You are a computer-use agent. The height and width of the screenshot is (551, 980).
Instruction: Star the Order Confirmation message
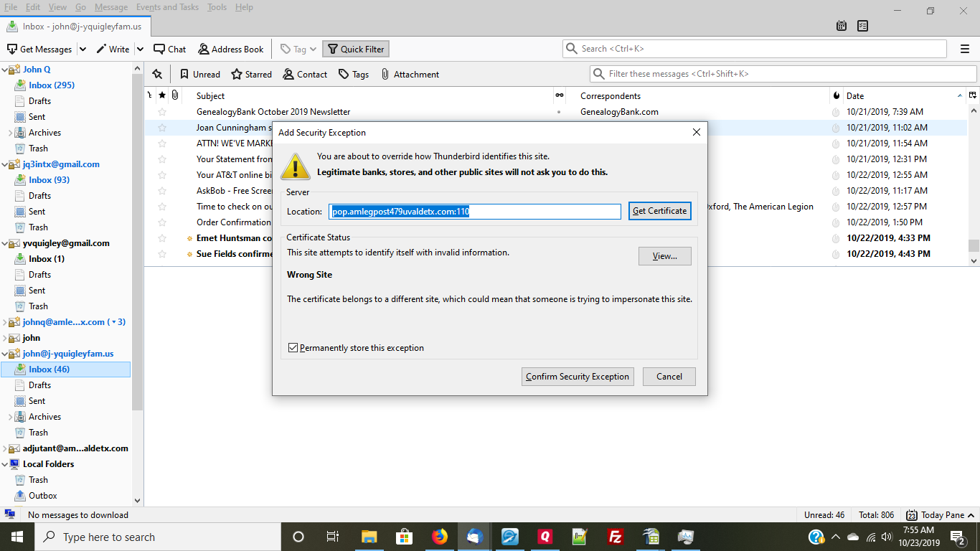click(x=162, y=222)
